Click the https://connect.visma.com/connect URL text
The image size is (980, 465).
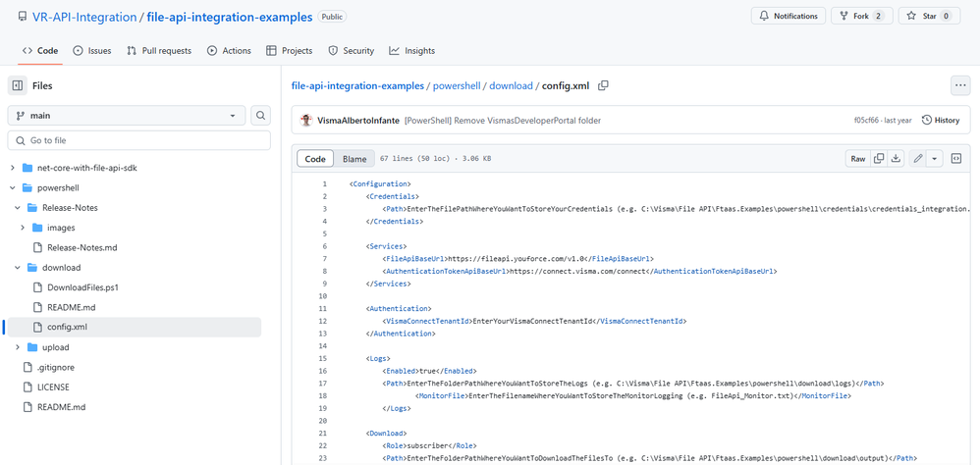(578, 271)
